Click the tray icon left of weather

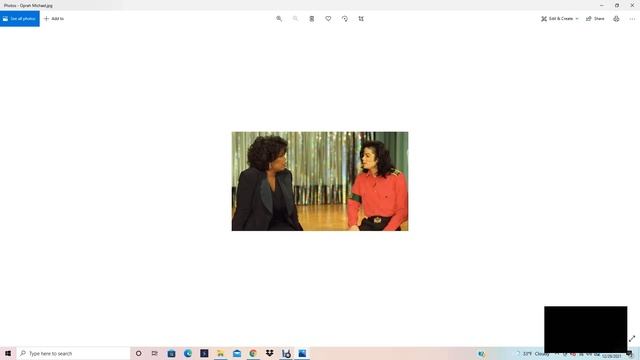point(481,354)
